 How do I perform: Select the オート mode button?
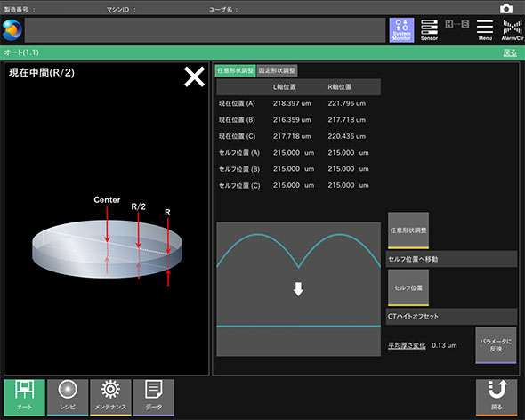[x=24, y=398]
